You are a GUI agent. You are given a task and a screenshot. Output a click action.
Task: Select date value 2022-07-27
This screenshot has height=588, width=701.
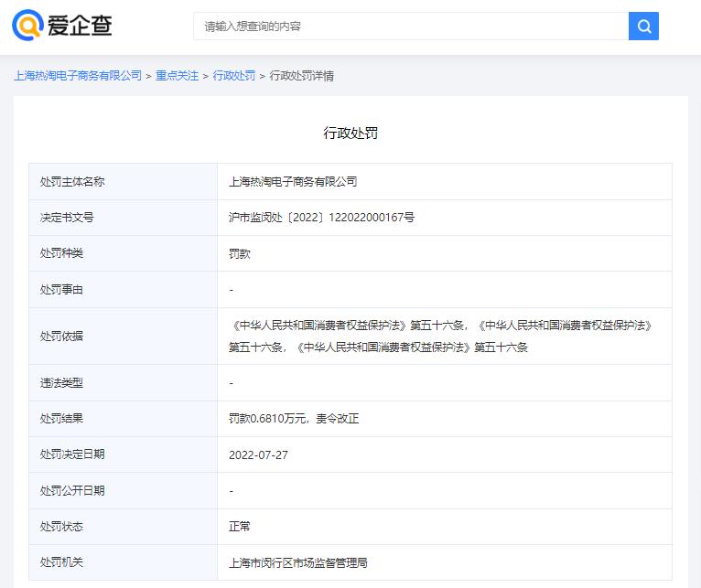[258, 454]
